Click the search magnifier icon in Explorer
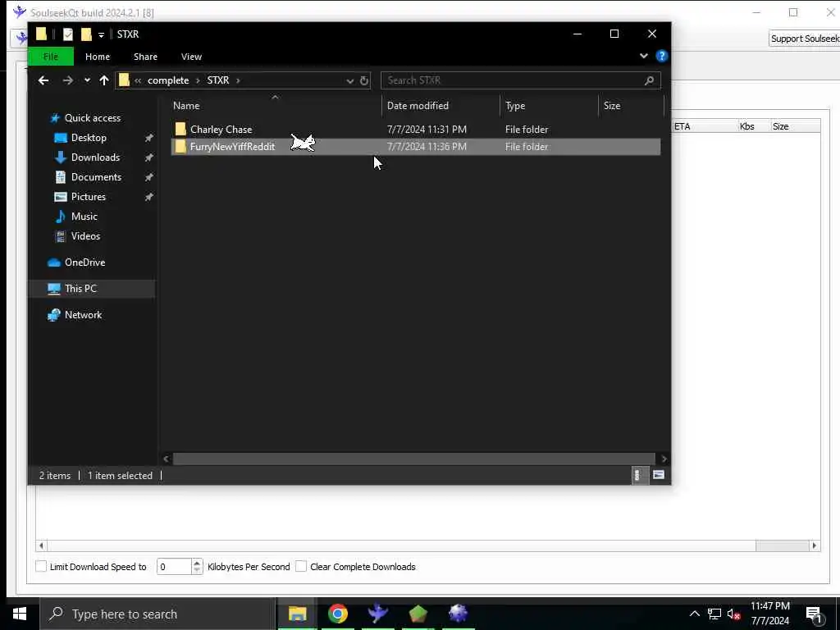840x630 pixels. pos(650,80)
